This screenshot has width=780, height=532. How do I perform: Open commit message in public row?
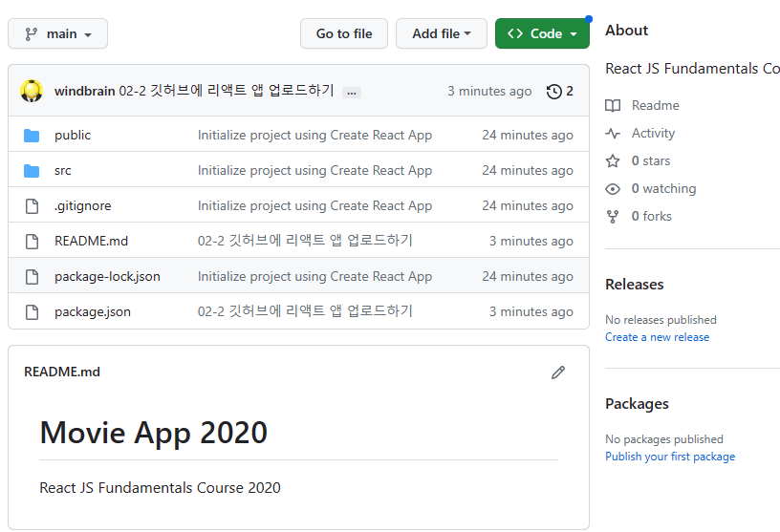[314, 136]
